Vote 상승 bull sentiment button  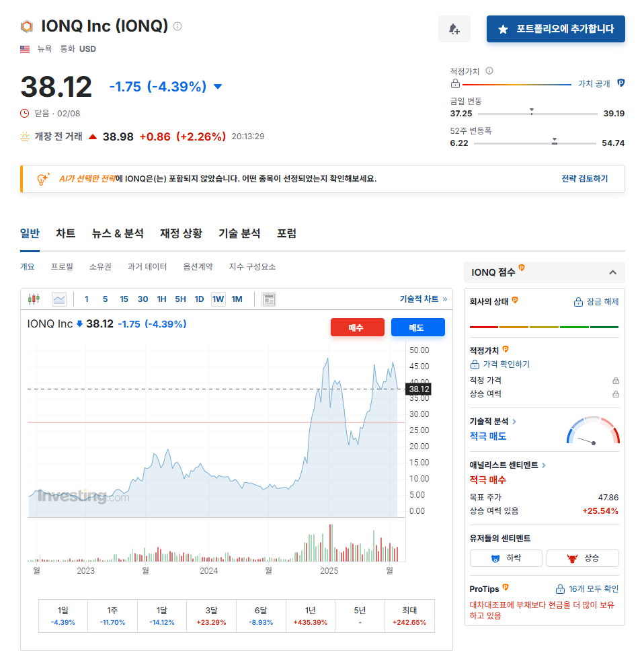(x=582, y=558)
